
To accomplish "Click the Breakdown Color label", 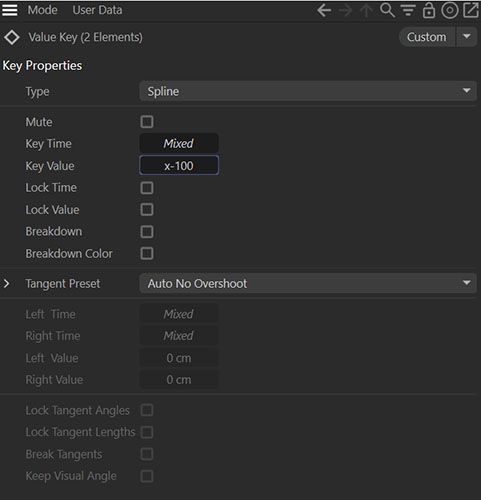I will click(69, 254).
